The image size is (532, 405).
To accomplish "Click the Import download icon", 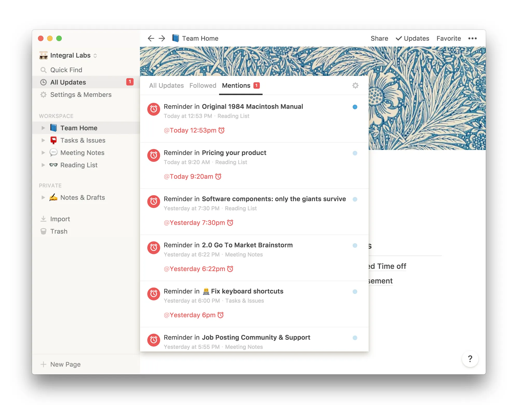I will click(43, 219).
